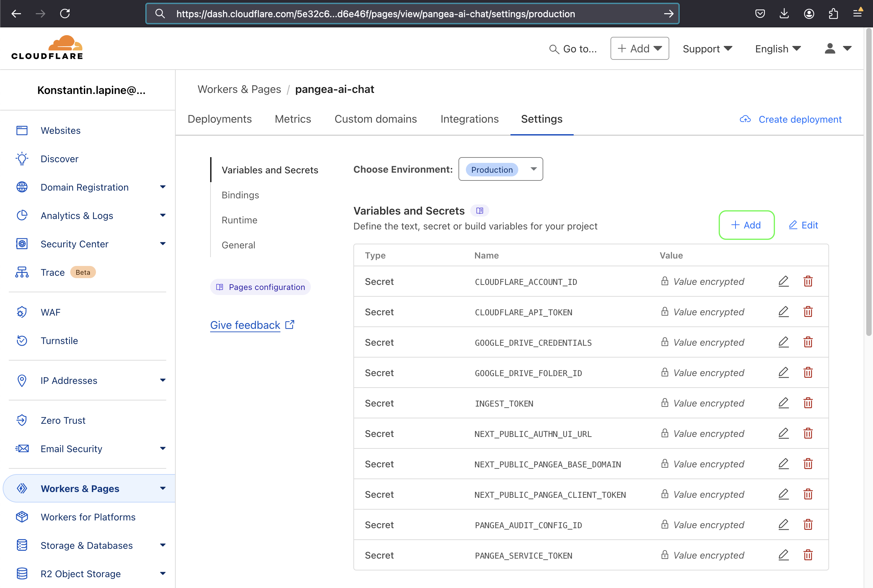This screenshot has height=588, width=873.
Task: Click the page vertical scrollbar
Action: pyautogui.click(x=869, y=182)
